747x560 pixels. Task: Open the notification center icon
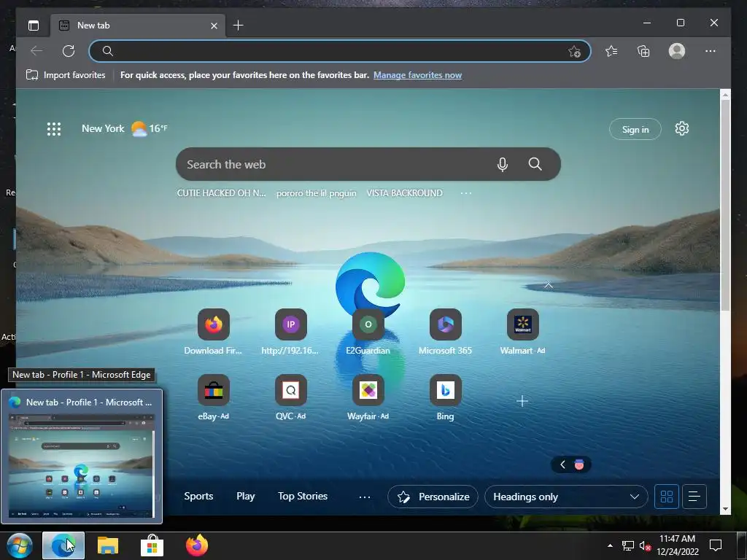[x=716, y=545]
